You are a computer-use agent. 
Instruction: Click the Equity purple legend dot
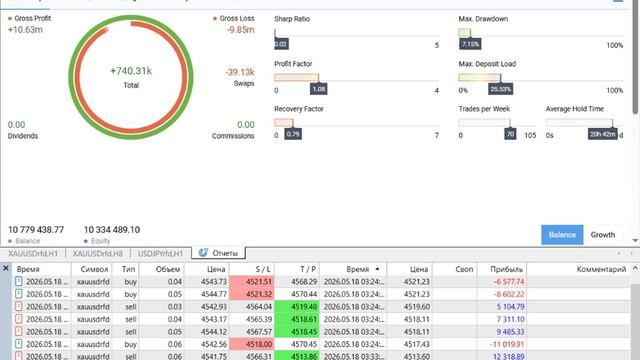point(86,241)
